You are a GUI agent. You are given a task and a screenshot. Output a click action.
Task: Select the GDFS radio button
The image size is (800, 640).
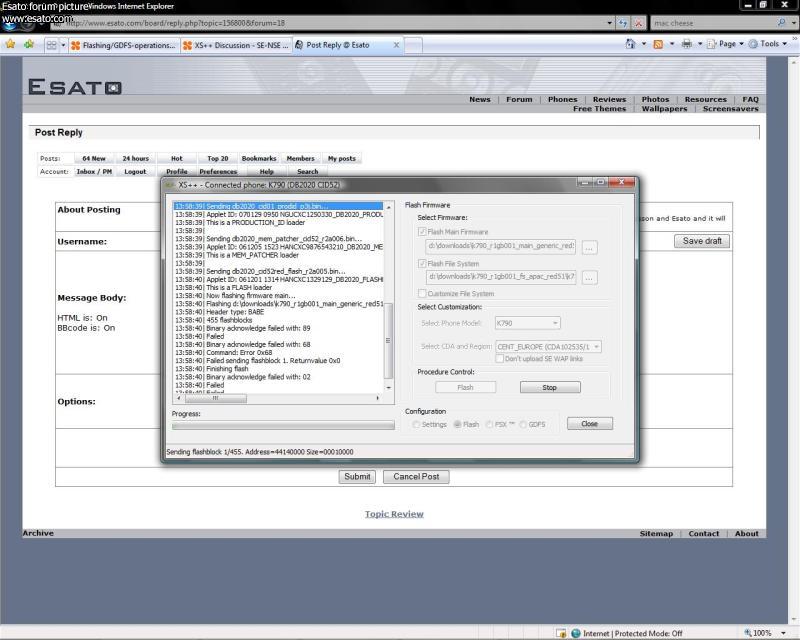click(x=523, y=425)
